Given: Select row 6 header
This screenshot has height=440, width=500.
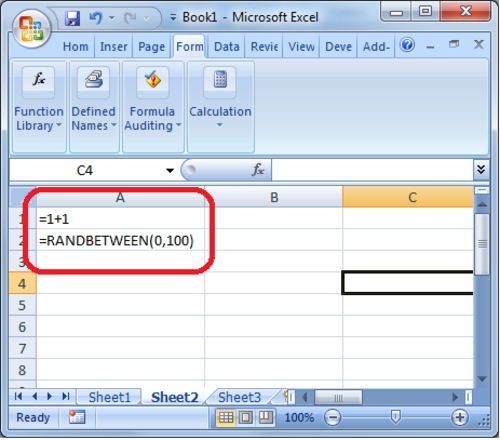Looking at the screenshot, I should tap(22, 327).
